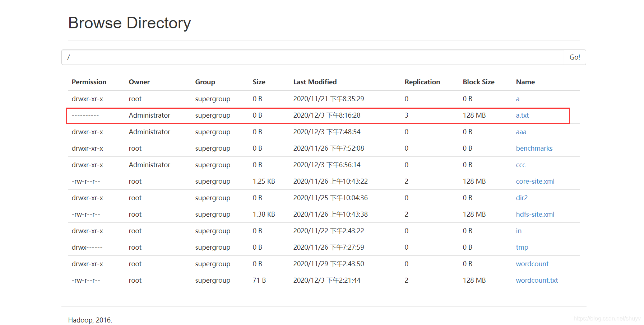Image resolution: width=644 pixels, height=325 pixels.
Task: Open the dir2 directory link
Action: click(x=522, y=198)
